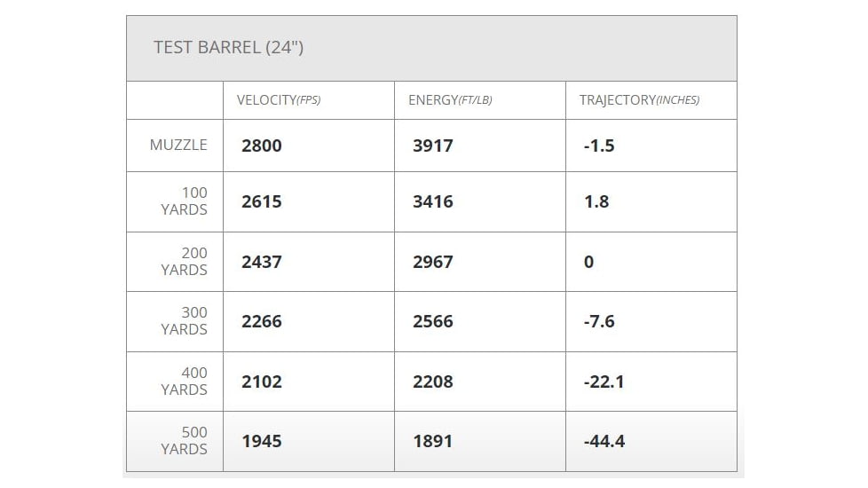Screen dimensions: 868x488
Task: Click the 100 YARDS row label
Action: point(185,201)
